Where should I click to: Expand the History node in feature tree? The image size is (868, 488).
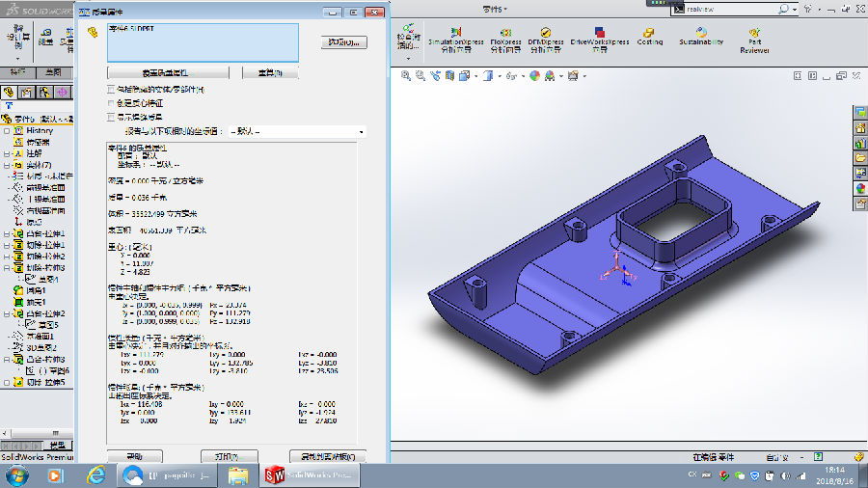click(7, 130)
